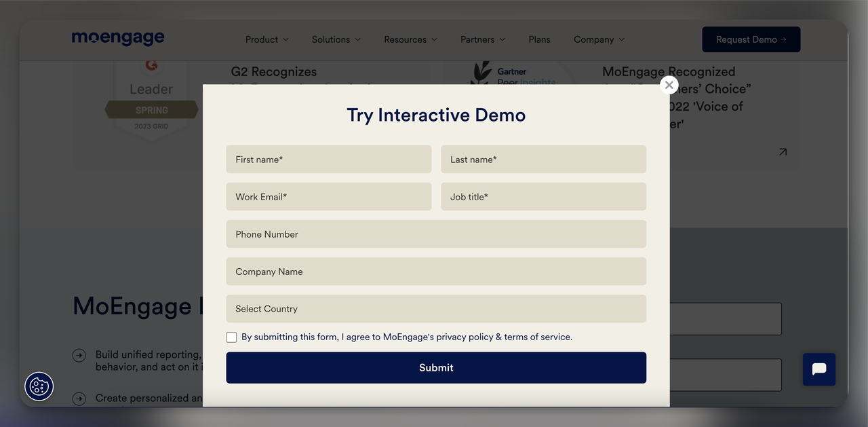The height and width of the screenshot is (427, 868).
Task: Click the arrow icon on the Gartner card
Action: [783, 152]
